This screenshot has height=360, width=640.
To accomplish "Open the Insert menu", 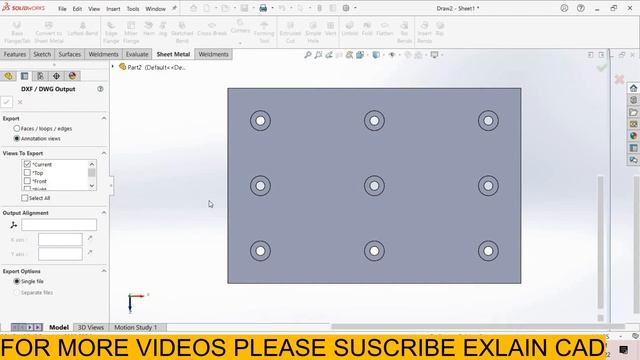I will 113,9.
